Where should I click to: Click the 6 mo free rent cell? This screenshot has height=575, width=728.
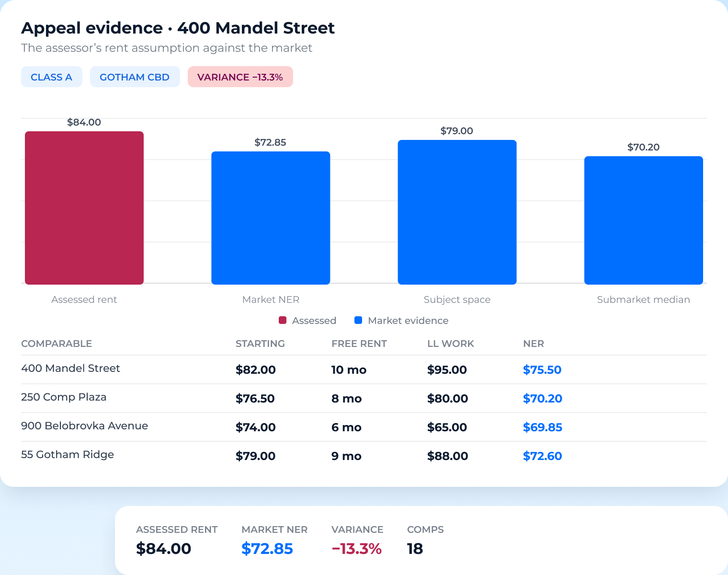click(x=347, y=427)
